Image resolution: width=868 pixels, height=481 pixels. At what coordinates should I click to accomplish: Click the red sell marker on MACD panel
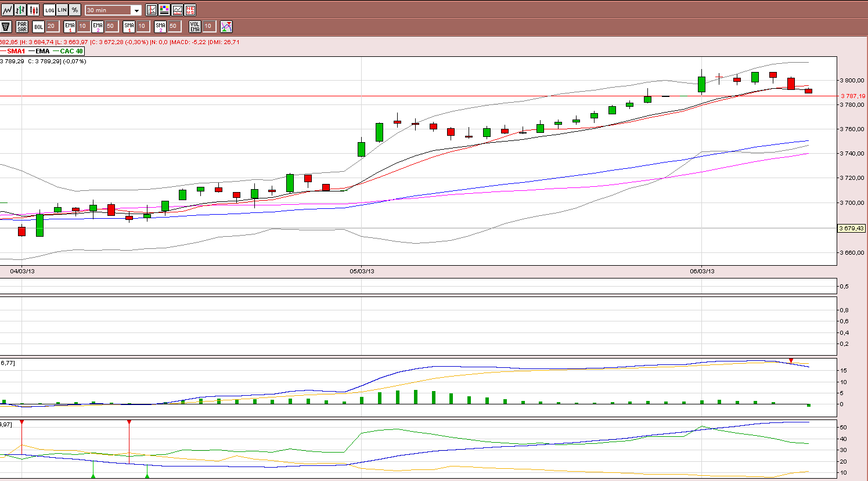(x=791, y=361)
